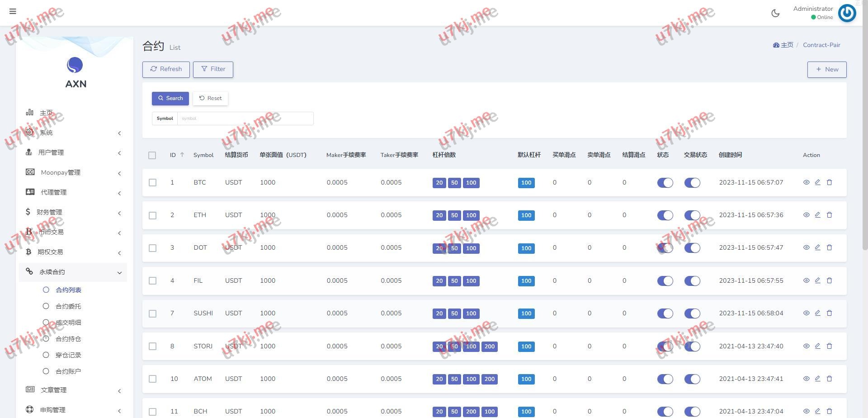Click the New contract button
The width and height of the screenshot is (868, 418).
[826, 69]
